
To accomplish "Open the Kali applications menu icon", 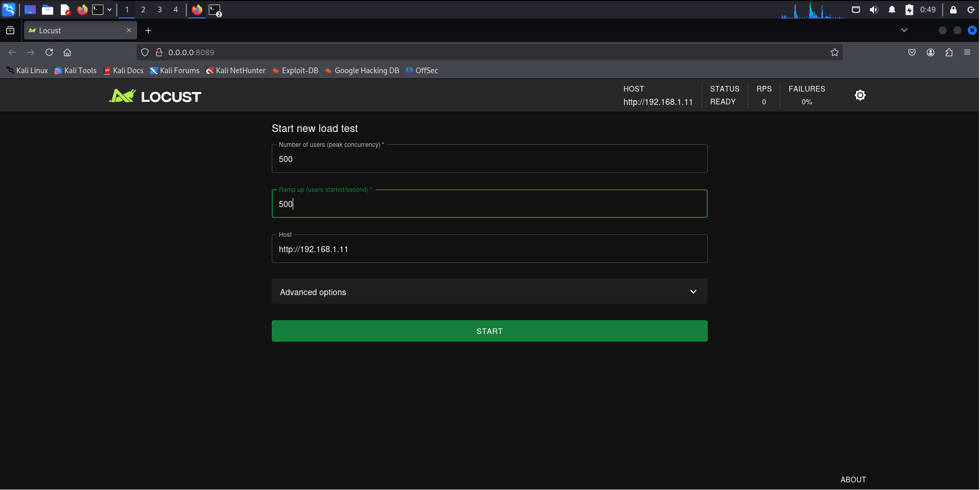I will pos(9,9).
